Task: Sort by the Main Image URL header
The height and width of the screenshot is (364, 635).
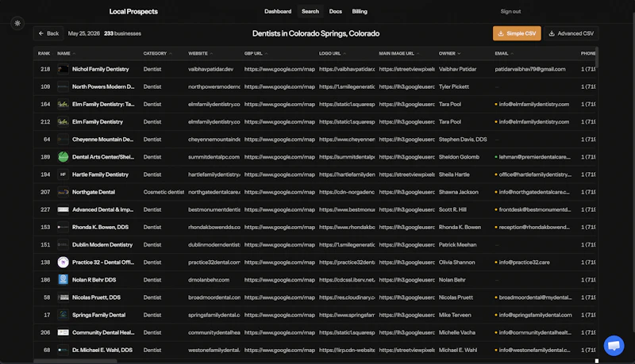Action: [x=399, y=53]
